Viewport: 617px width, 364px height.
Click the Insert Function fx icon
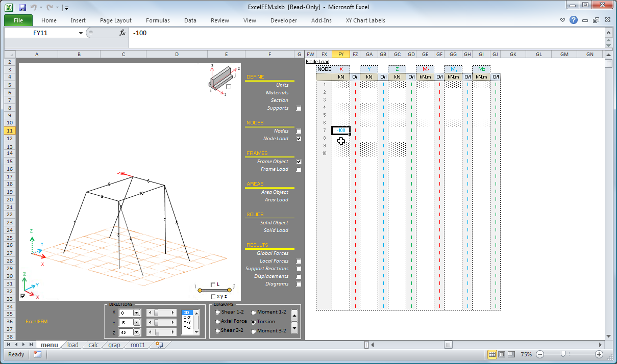122,33
